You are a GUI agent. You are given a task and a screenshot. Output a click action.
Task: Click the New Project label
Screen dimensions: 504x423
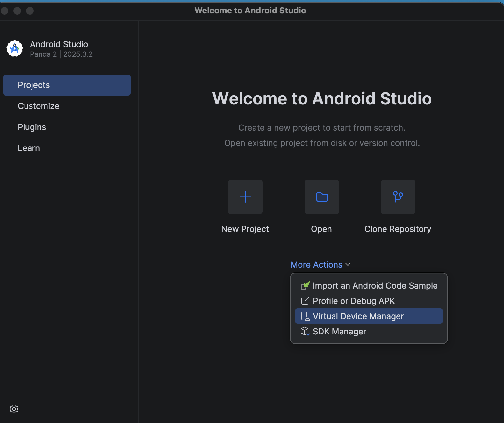point(245,229)
